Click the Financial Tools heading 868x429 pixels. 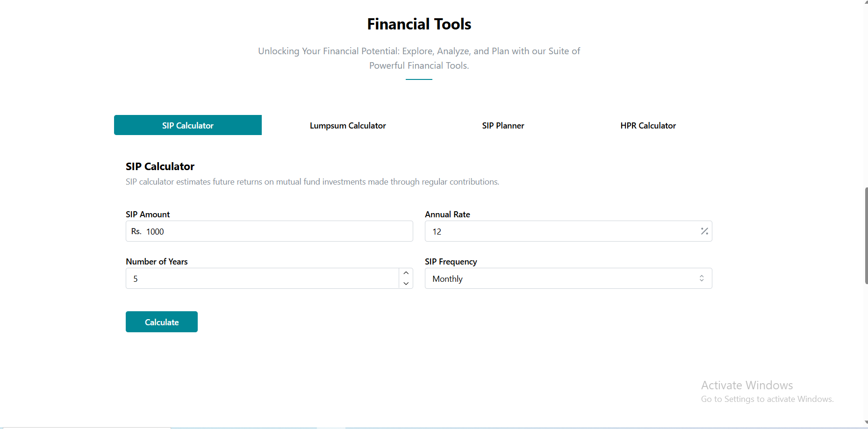click(419, 24)
